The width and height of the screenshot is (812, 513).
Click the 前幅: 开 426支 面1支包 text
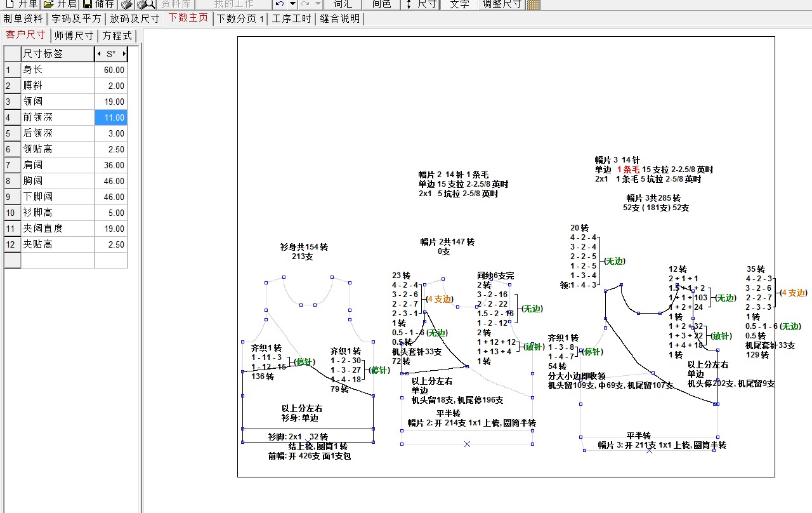[x=310, y=456]
